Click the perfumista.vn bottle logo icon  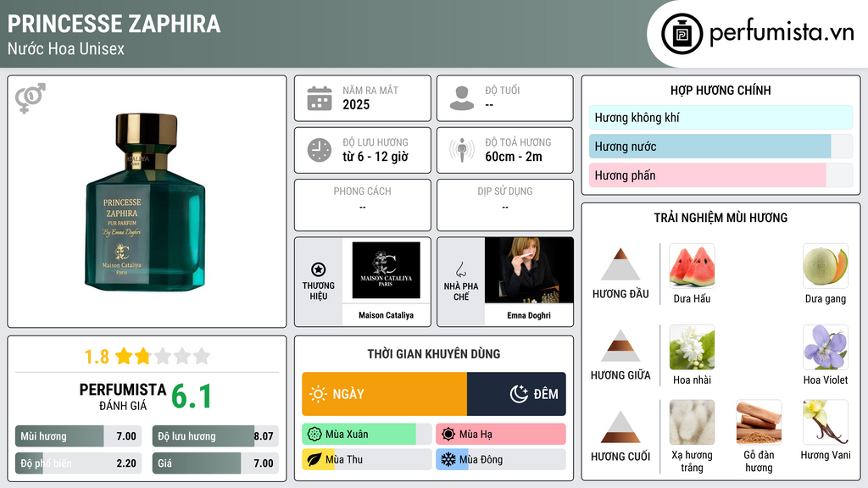tap(682, 34)
